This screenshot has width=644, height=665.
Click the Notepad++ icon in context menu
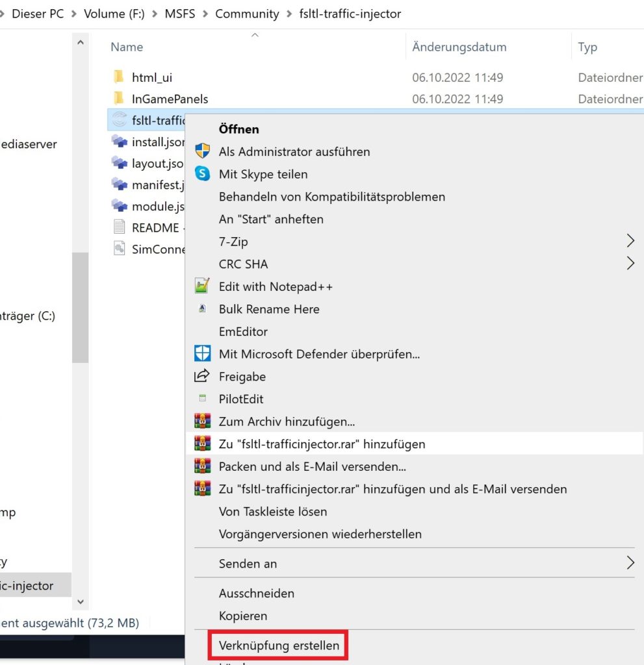tap(203, 286)
